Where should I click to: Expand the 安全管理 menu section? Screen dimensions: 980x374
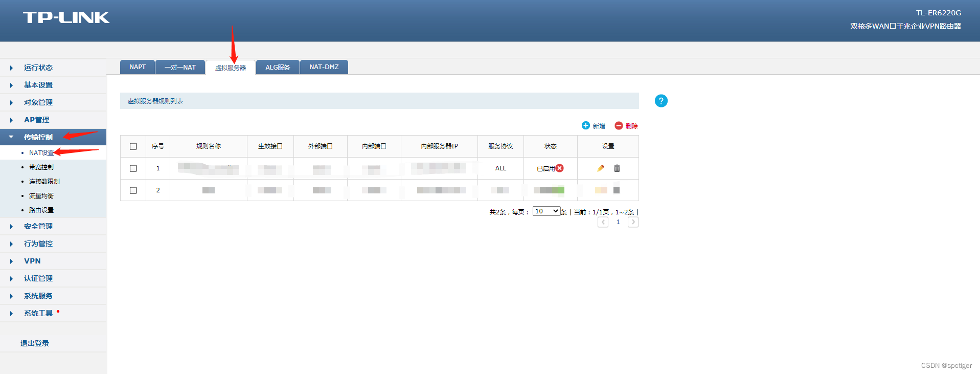(53, 226)
